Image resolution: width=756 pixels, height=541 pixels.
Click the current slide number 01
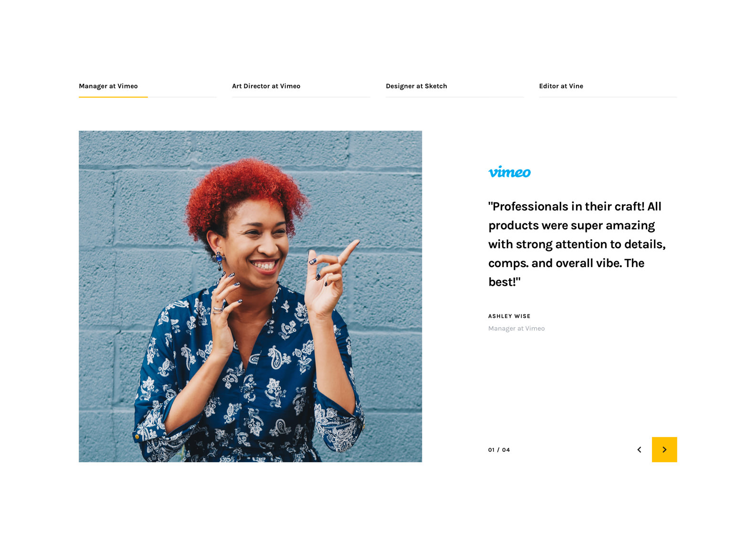pyautogui.click(x=491, y=450)
